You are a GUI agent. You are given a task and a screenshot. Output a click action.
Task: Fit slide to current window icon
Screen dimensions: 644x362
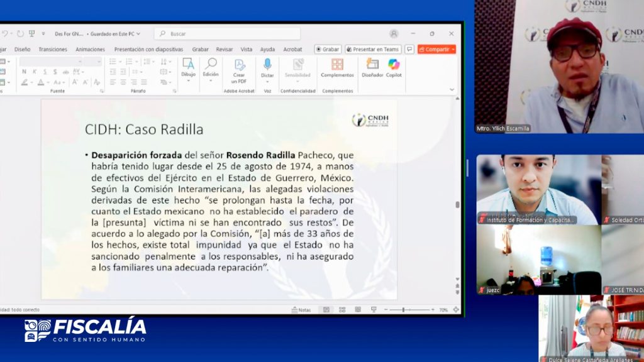coord(456,310)
